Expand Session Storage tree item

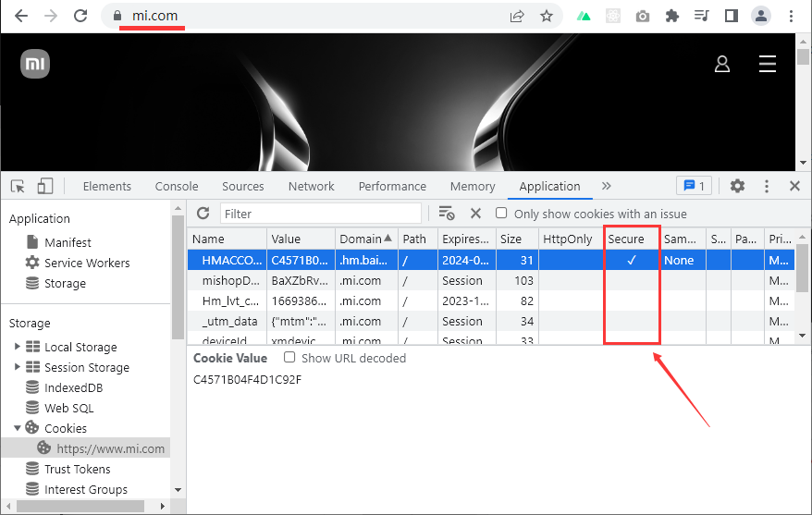point(17,366)
